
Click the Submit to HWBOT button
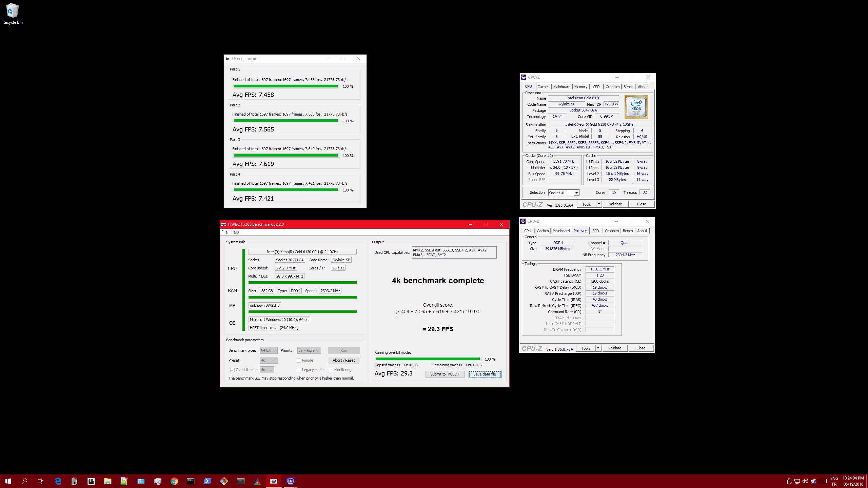tap(445, 374)
